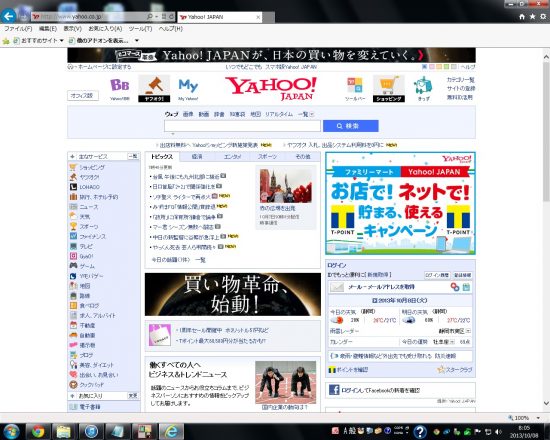Click the browser favorites star icon
550x440 pixels.
[x=532, y=16]
